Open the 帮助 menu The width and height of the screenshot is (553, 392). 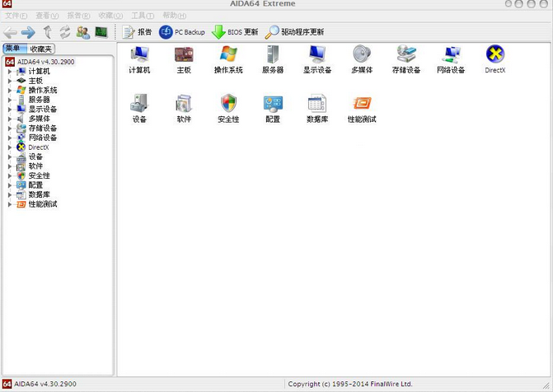pos(174,16)
